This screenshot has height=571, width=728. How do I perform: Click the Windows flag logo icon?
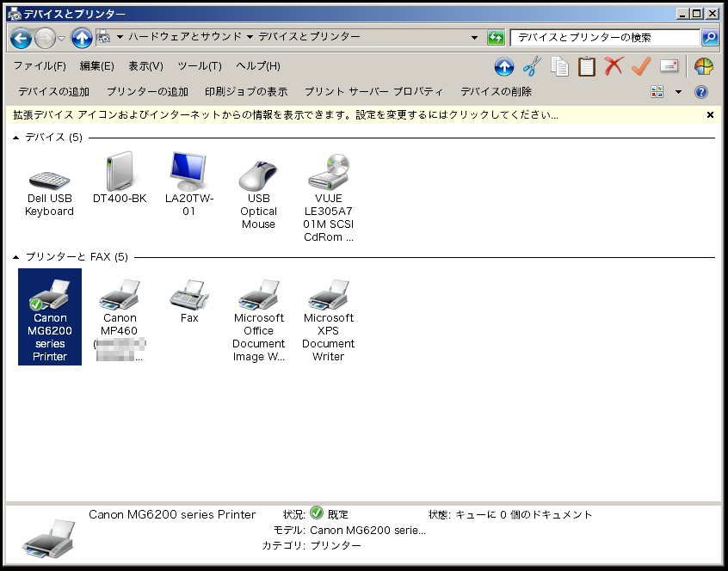(704, 66)
